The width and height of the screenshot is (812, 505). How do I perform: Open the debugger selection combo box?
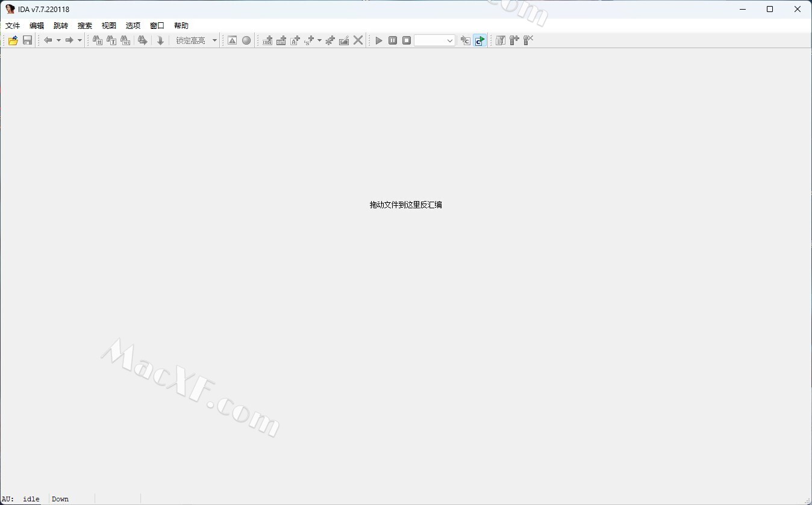pos(435,40)
